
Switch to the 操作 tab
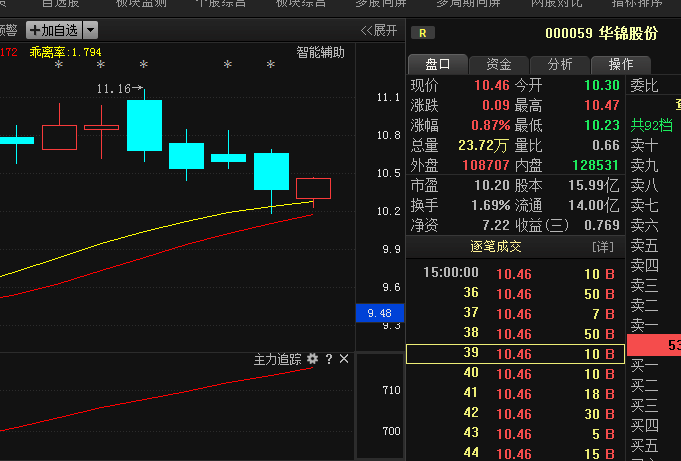[x=621, y=65]
